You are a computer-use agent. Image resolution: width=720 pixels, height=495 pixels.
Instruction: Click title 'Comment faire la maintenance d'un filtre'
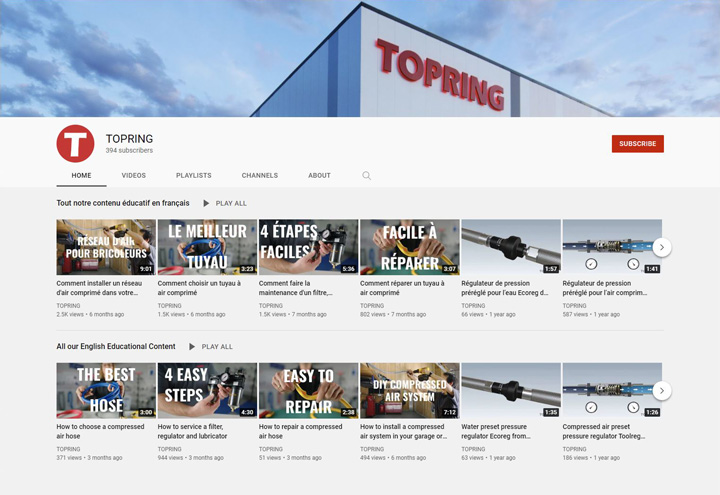296,288
